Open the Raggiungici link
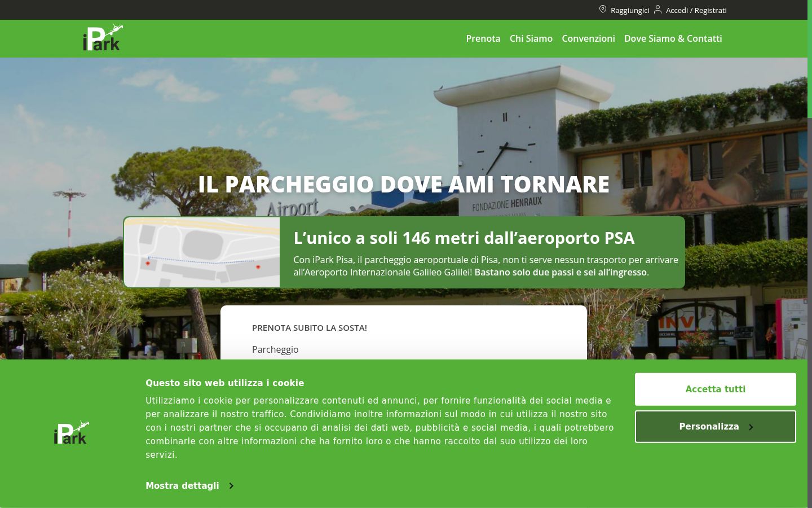The image size is (812, 508). pyautogui.click(x=629, y=10)
